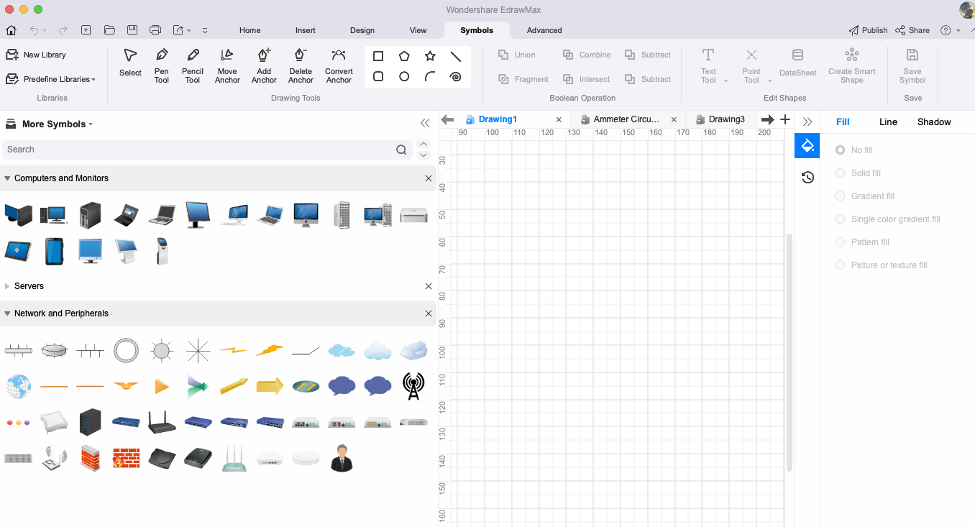
Task: Switch to the Advanced ribbon tab
Action: [x=544, y=30]
